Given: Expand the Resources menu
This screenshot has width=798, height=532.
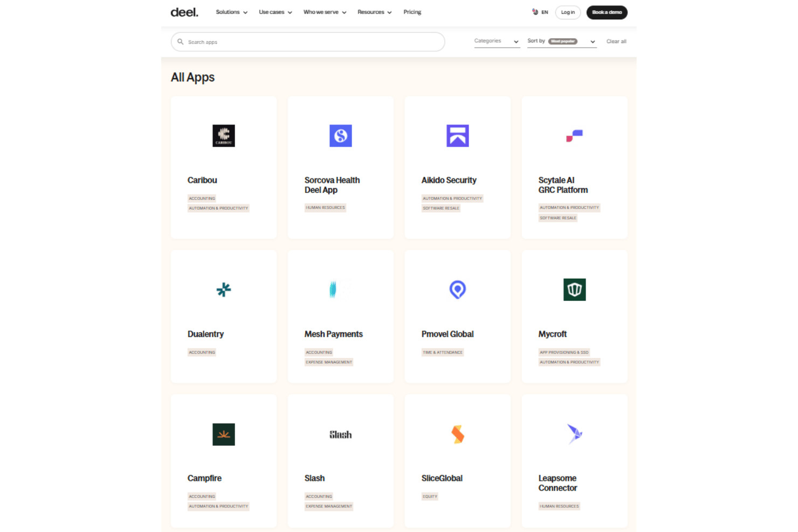Looking at the screenshot, I should [x=375, y=12].
